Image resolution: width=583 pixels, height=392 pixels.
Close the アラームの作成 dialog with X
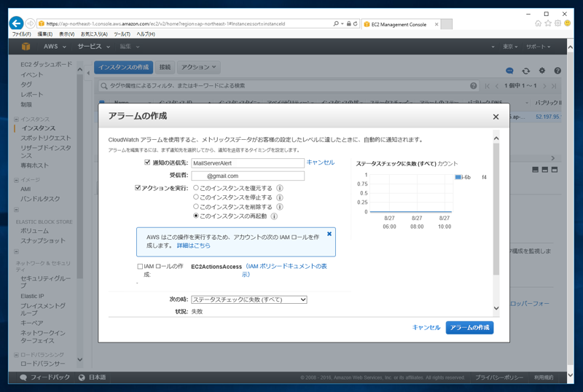click(496, 117)
